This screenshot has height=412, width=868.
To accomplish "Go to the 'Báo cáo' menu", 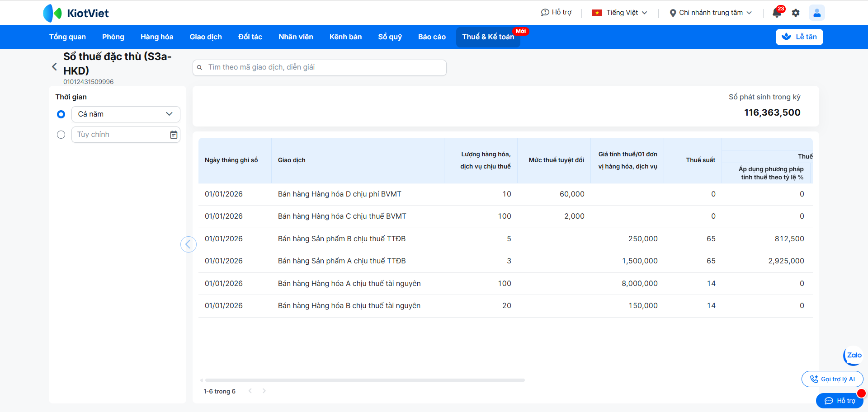I will 432,37.
